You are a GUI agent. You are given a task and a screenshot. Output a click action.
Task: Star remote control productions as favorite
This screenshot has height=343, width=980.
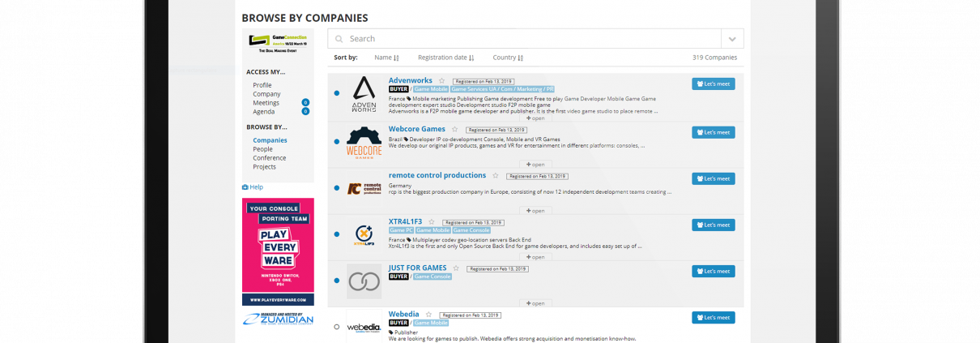click(x=495, y=175)
